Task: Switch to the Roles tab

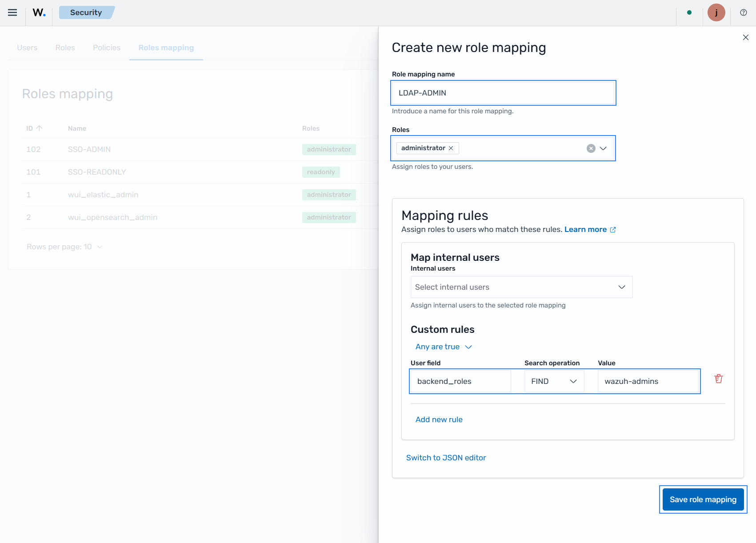Action: click(65, 48)
